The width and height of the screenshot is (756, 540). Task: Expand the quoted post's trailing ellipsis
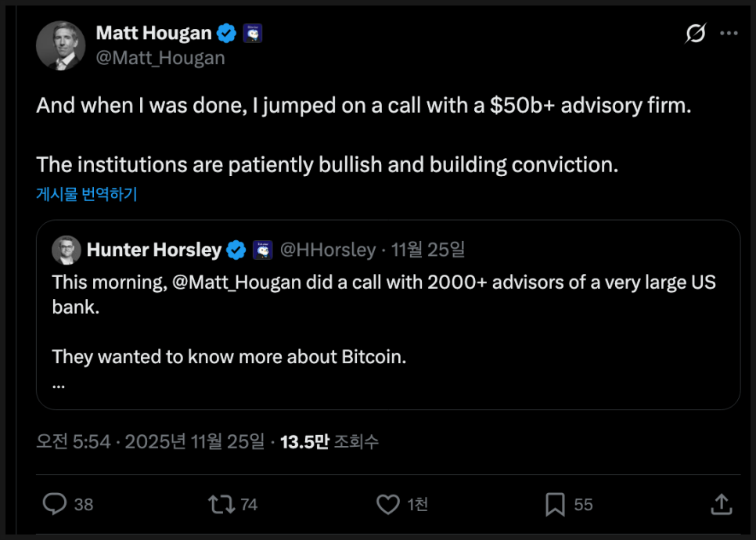pyautogui.click(x=59, y=385)
